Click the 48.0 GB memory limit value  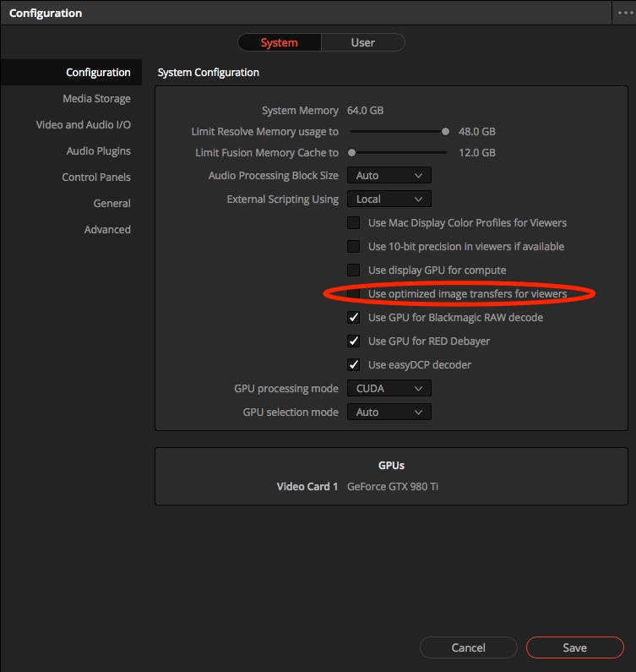[476, 132]
